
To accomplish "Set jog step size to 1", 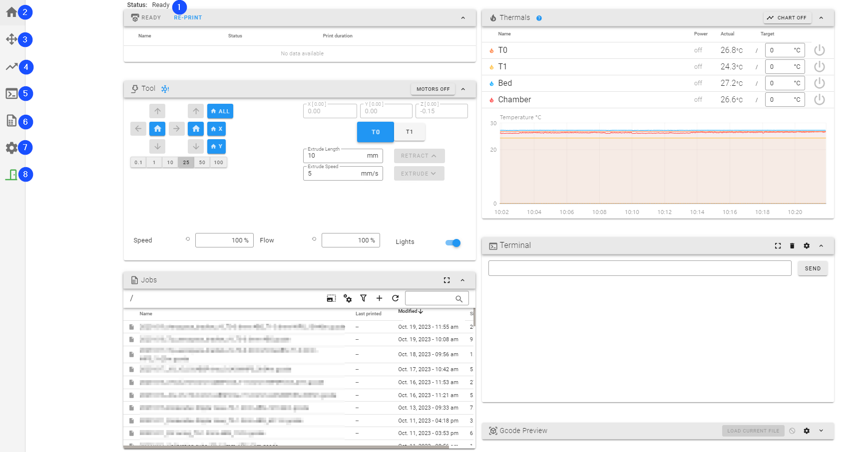I will (x=154, y=162).
